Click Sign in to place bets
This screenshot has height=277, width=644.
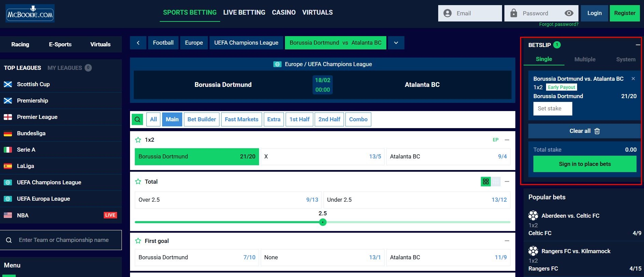coord(585,164)
